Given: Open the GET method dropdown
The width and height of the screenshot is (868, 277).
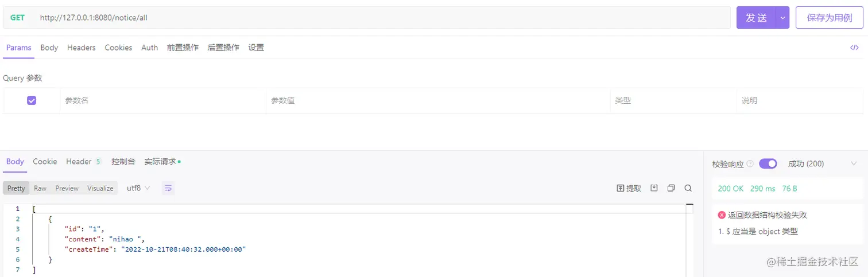Looking at the screenshot, I should (x=18, y=18).
